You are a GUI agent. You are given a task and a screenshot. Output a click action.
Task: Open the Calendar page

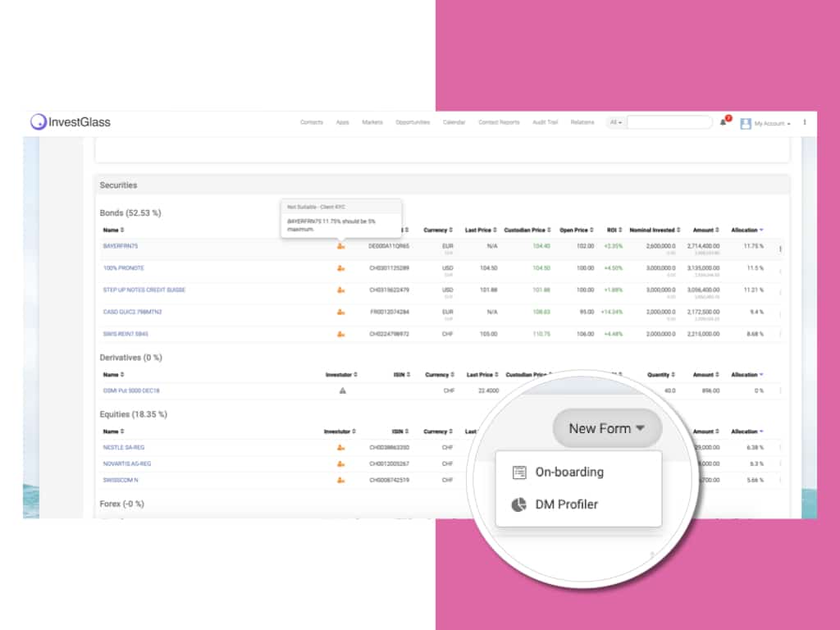click(454, 123)
